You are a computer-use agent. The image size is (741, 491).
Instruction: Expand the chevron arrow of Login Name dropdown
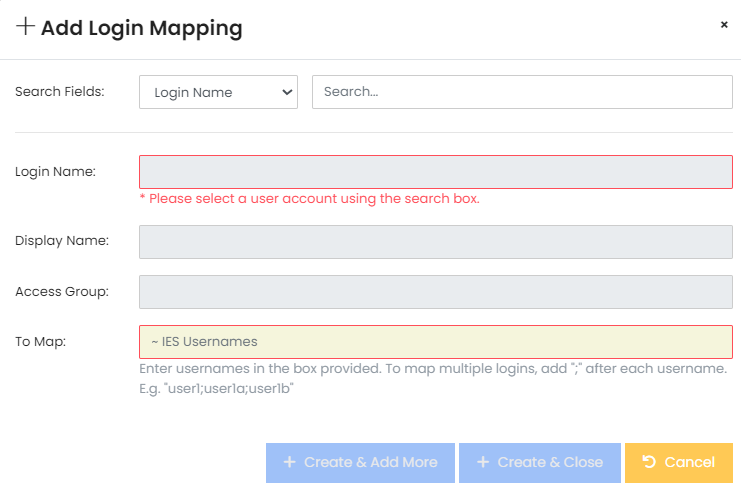pos(287,92)
